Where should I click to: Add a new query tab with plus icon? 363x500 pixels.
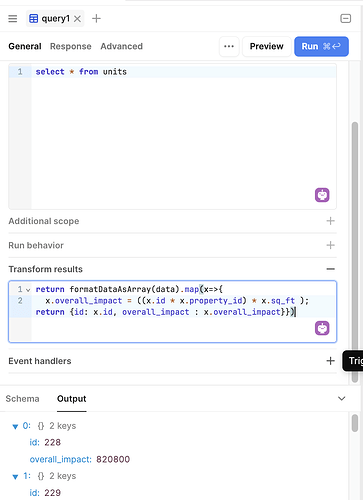click(x=96, y=18)
